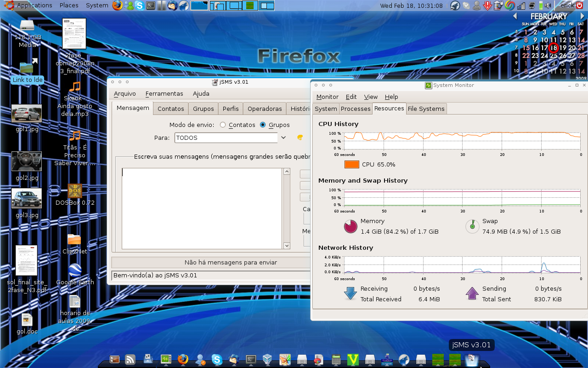Image resolution: width=588 pixels, height=368 pixels.
Task: Switch to the File Systems tab
Action: pos(426,109)
